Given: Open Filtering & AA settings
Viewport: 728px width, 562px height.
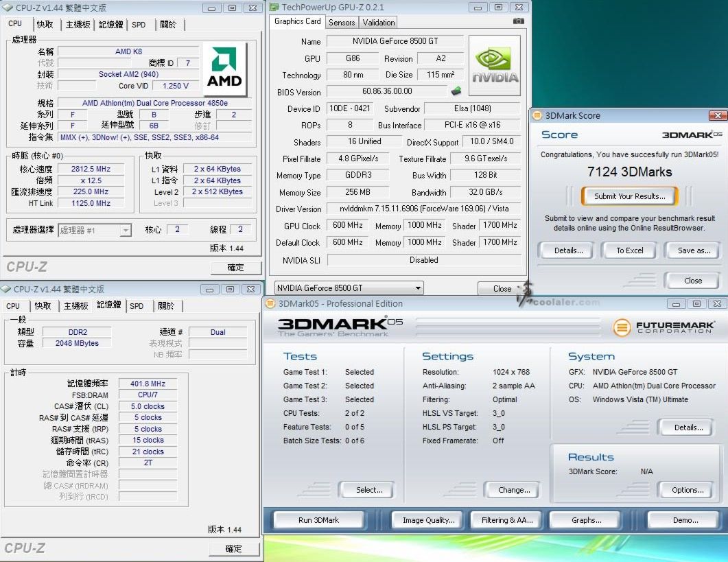Looking at the screenshot, I should pyautogui.click(x=507, y=520).
